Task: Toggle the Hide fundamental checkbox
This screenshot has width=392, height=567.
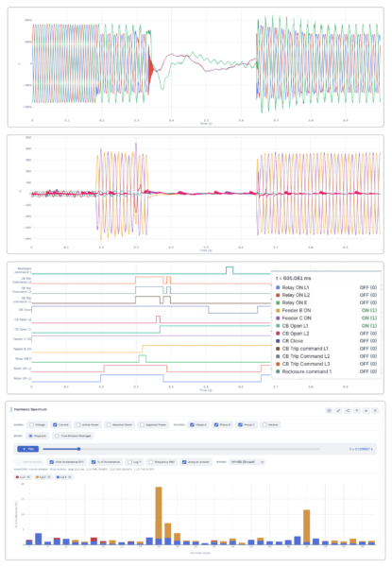Action: [52, 462]
